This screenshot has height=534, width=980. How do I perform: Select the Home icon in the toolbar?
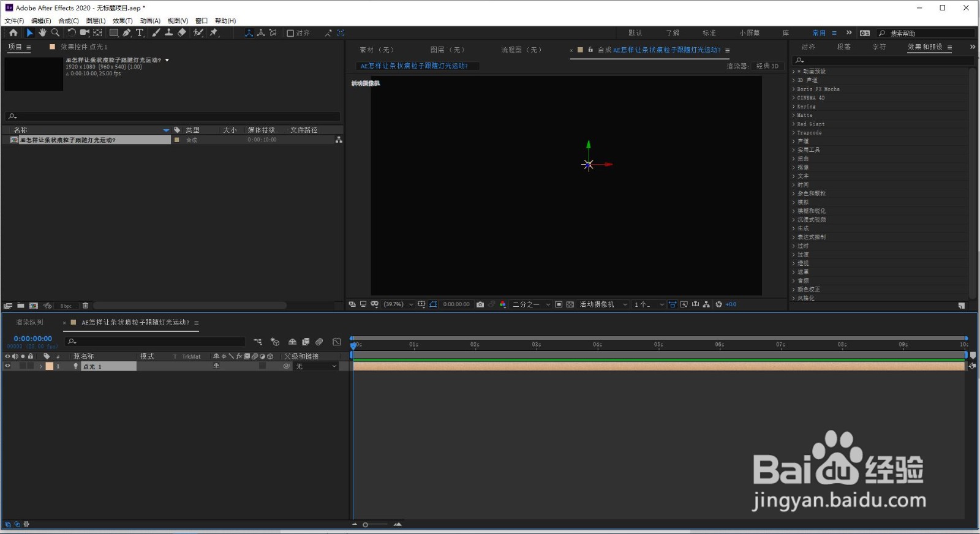[13, 32]
